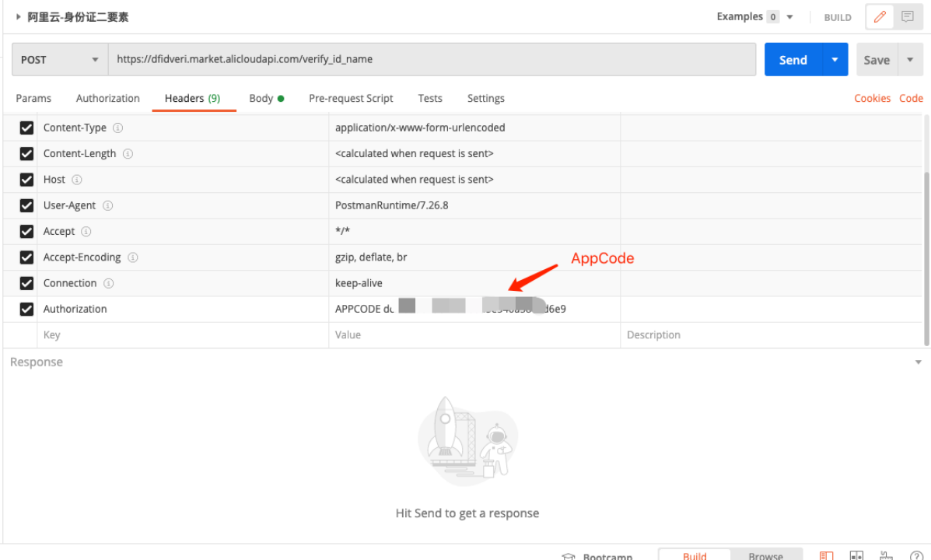
Task: Click info icon next to Connection
Action: click(109, 283)
